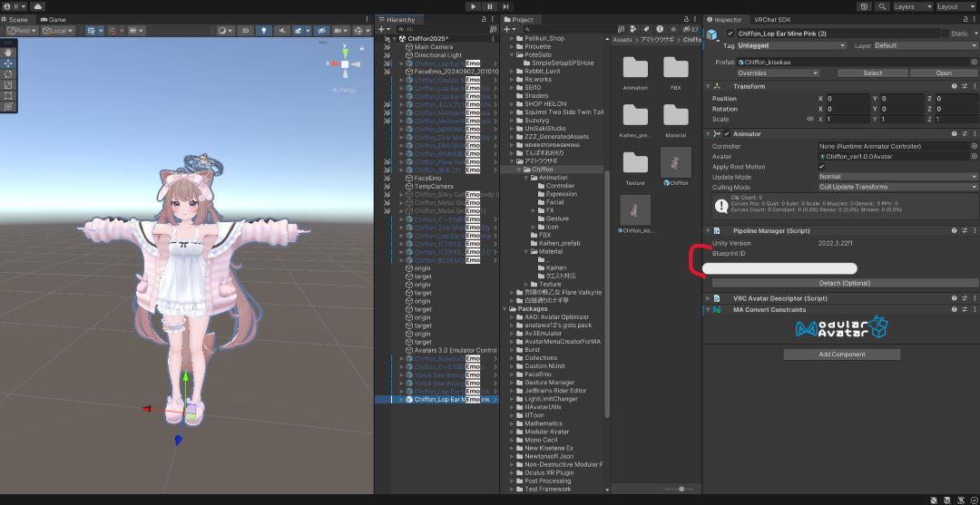
Task: Select the Hand view tool
Action: 8,53
